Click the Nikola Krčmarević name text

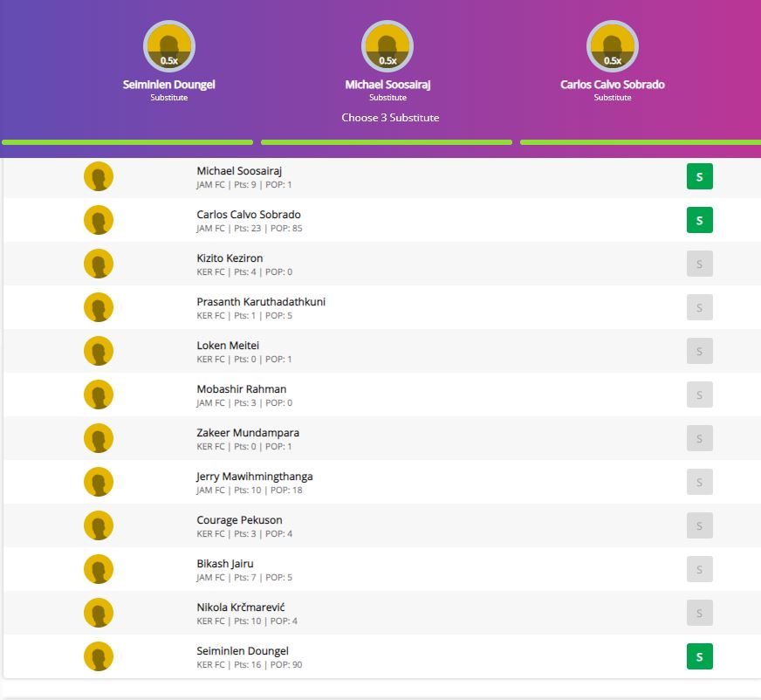click(x=241, y=607)
